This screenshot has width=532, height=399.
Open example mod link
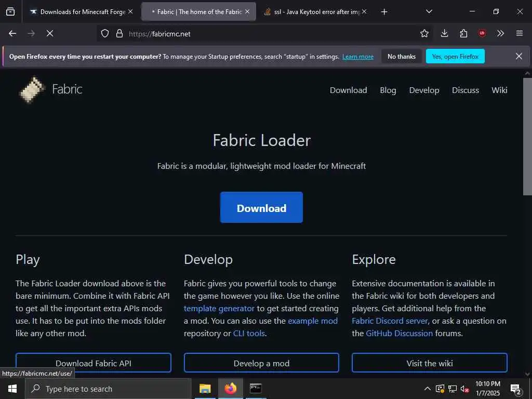point(312,321)
